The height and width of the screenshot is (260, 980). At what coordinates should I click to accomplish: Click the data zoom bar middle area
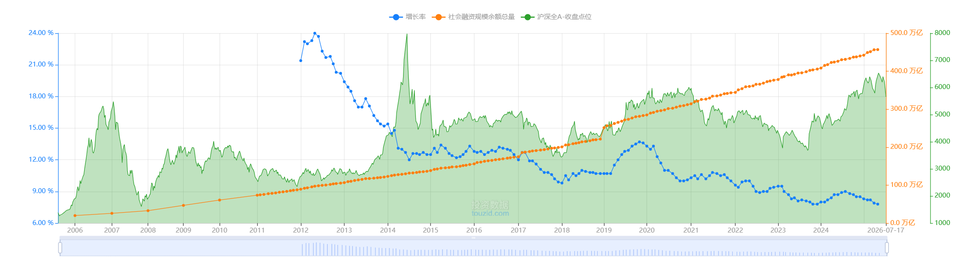[x=473, y=248]
